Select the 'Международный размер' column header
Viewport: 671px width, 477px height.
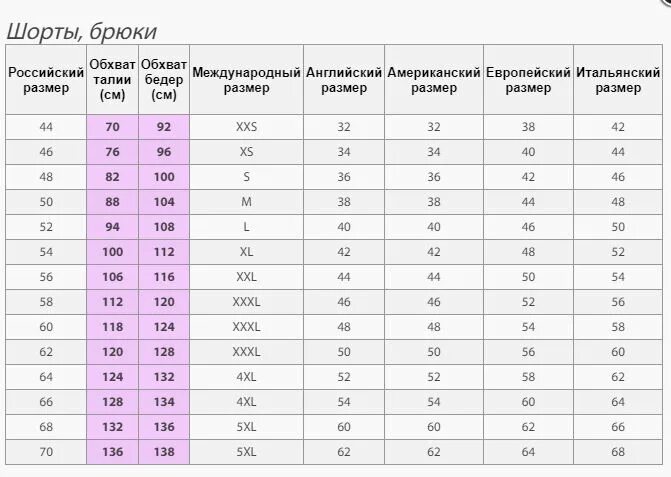[x=246, y=80]
